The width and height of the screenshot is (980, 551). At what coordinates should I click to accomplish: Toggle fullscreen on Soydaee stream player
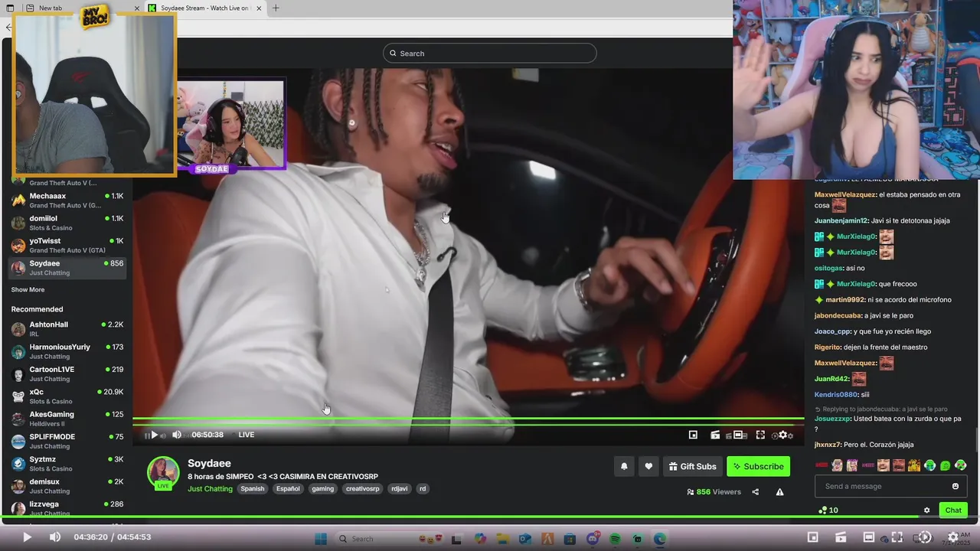coord(760,435)
